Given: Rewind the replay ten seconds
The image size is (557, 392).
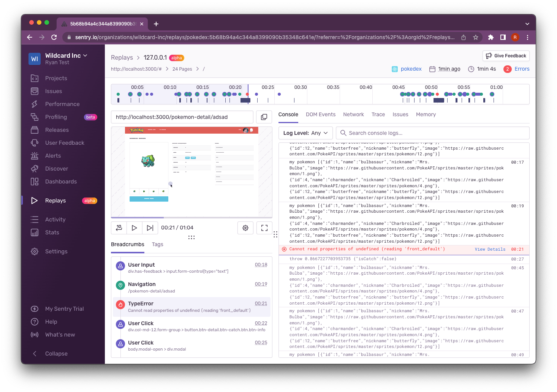Looking at the screenshot, I should click(119, 228).
